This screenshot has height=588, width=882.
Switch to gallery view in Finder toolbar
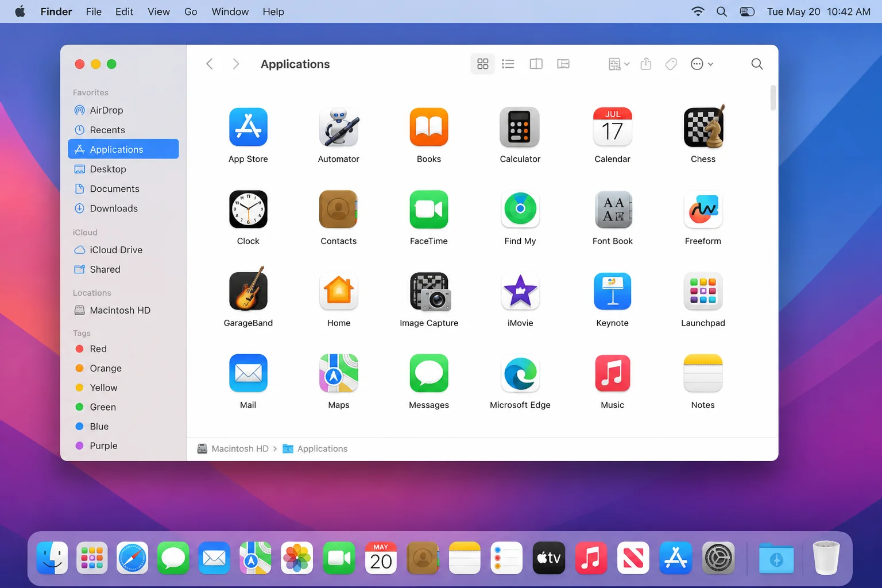coord(563,64)
